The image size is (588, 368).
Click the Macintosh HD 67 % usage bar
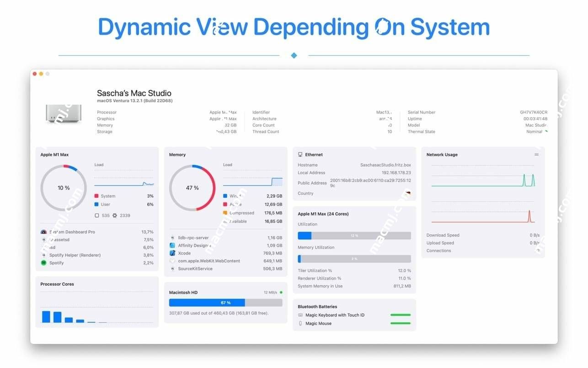pos(226,303)
